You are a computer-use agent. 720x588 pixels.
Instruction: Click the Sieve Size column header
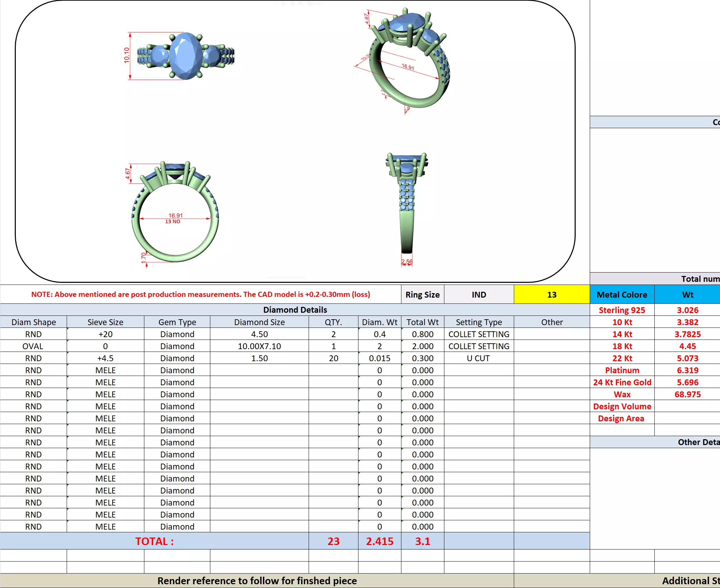[x=105, y=322]
